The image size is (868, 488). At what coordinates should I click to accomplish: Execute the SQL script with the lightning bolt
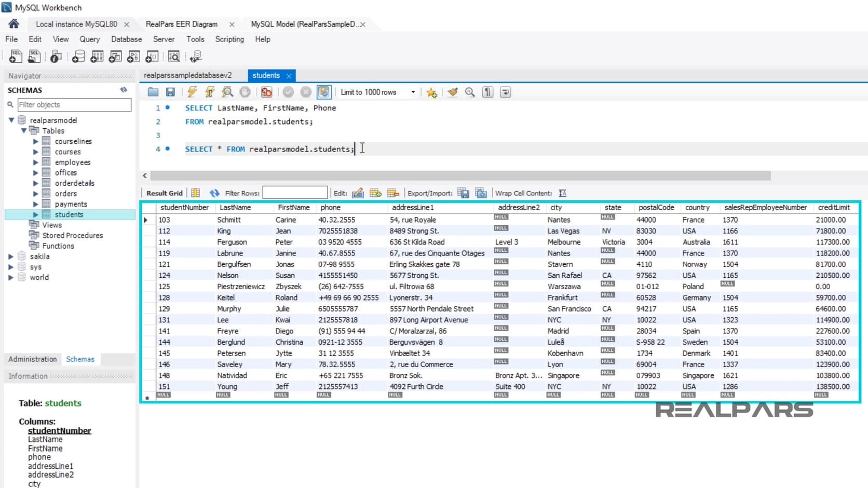coord(192,92)
